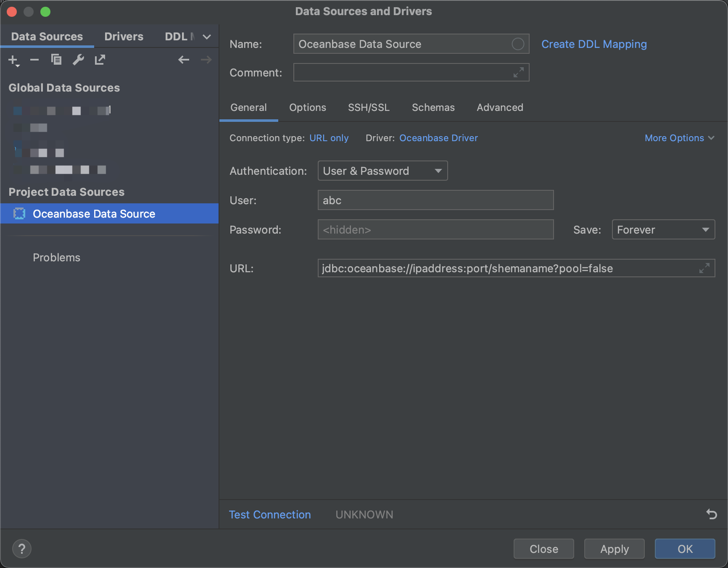Click the Project Data Sources heading
The image size is (728, 568).
[66, 192]
